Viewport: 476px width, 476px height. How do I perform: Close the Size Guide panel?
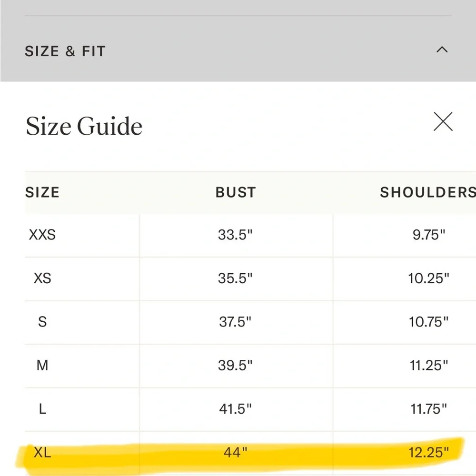[x=443, y=121]
